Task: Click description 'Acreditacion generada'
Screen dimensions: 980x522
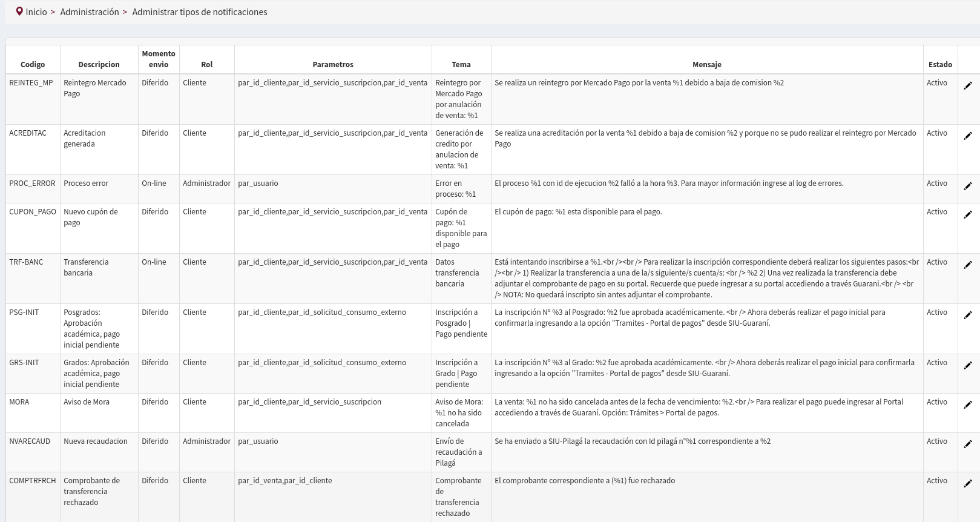Action: 85,138
